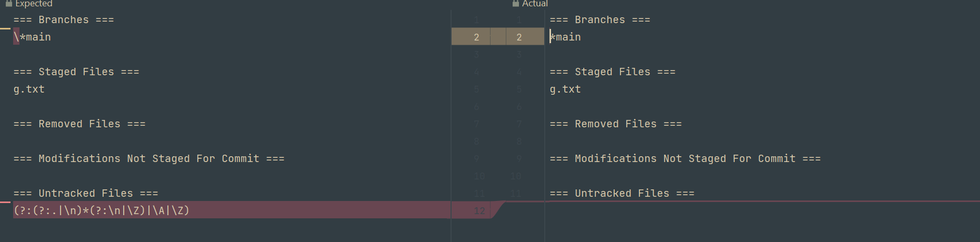Click the lock icon beside Actual
The height and width of the screenshot is (242, 980).
[515, 3]
